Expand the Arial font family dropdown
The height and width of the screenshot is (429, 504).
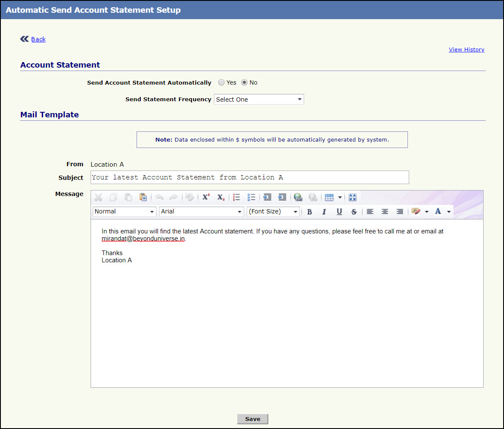(201, 211)
